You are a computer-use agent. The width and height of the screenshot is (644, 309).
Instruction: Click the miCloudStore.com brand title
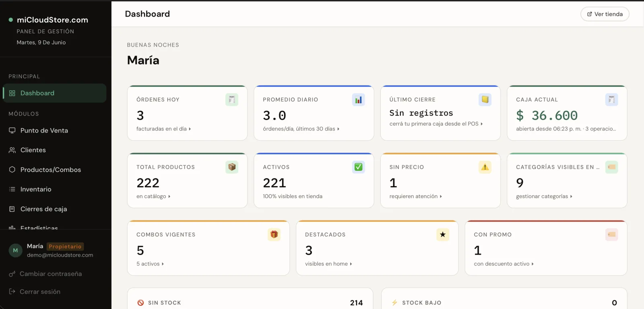tap(52, 20)
